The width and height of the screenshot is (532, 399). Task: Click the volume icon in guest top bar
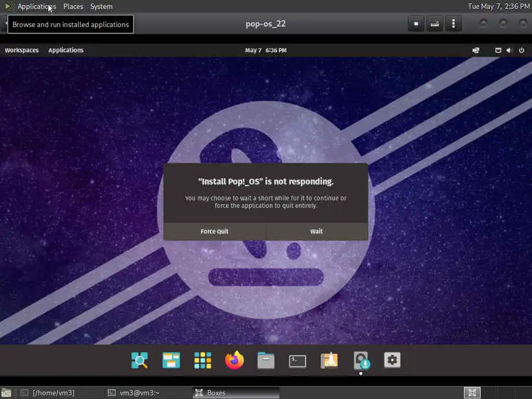tap(509, 50)
